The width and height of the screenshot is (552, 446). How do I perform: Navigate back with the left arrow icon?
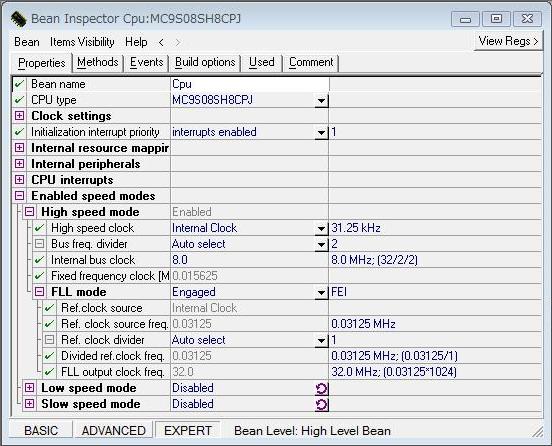tap(161, 43)
